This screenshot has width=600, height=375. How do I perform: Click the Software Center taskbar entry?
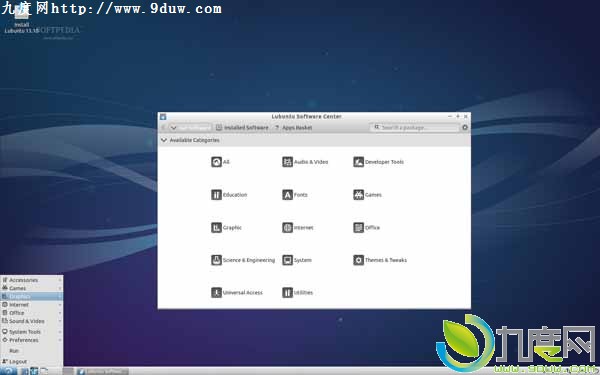[103, 371]
